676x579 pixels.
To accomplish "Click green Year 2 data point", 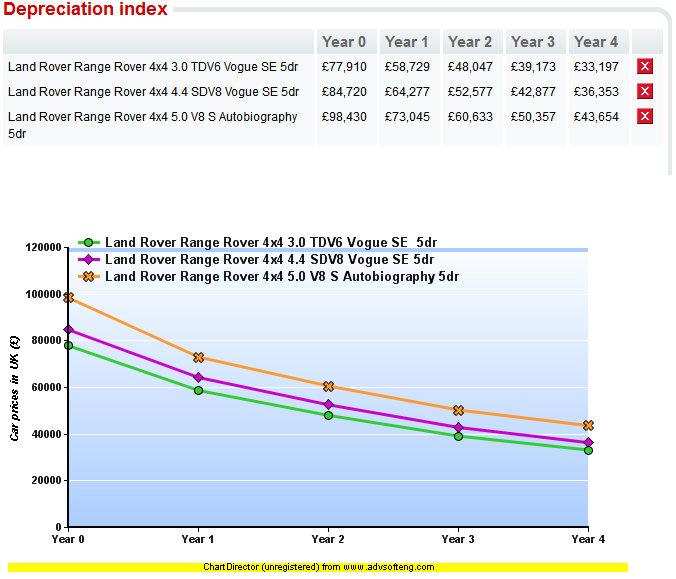I will point(329,416).
